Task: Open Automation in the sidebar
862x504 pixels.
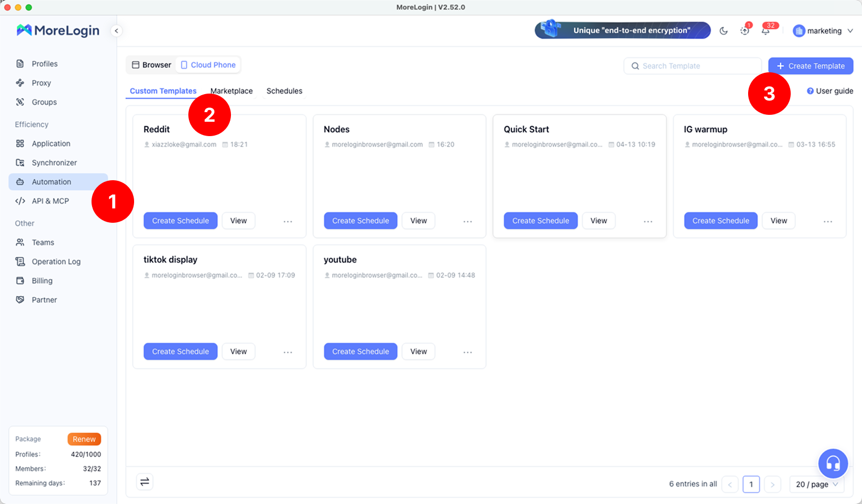Action: pos(58,182)
